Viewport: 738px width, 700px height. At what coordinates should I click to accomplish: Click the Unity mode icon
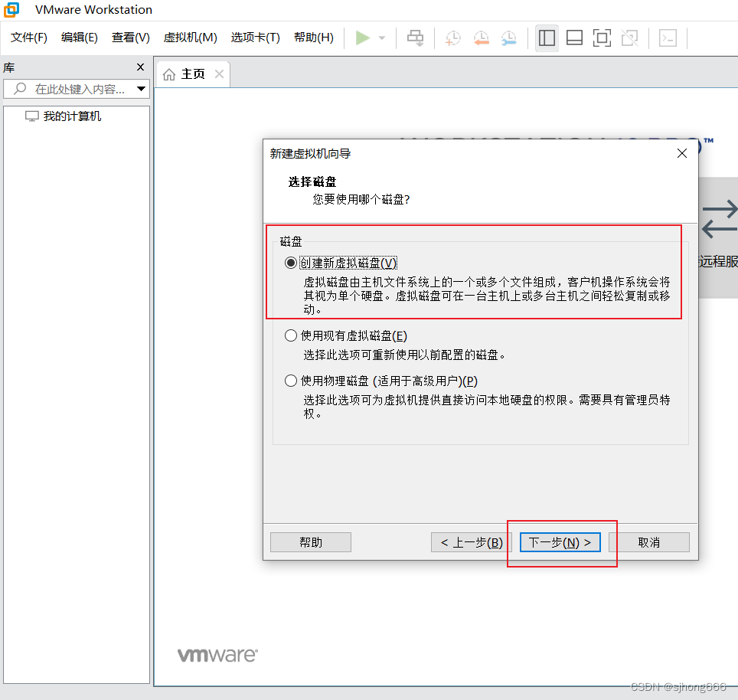pyautogui.click(x=630, y=38)
